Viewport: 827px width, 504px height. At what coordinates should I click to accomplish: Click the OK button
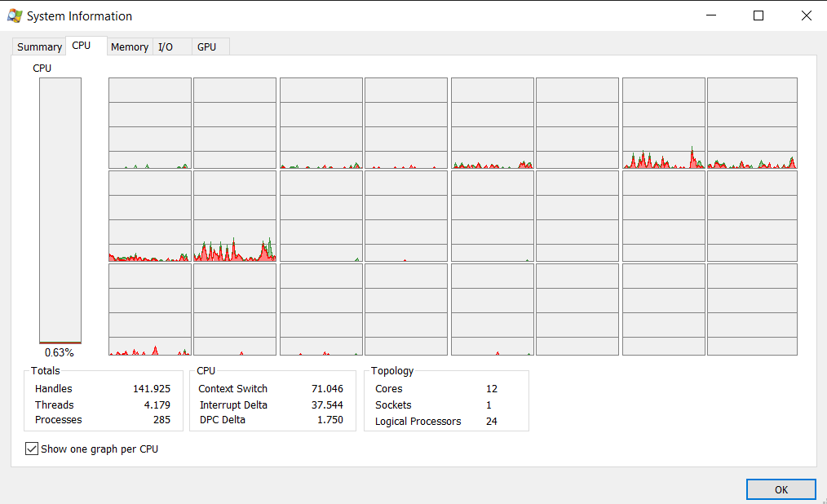[781, 489]
